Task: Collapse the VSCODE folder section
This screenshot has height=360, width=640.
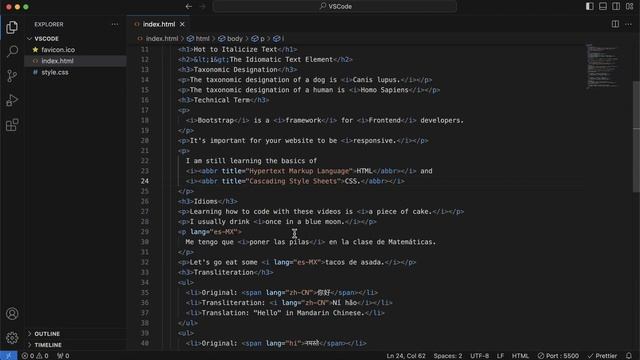Action: pos(76,39)
